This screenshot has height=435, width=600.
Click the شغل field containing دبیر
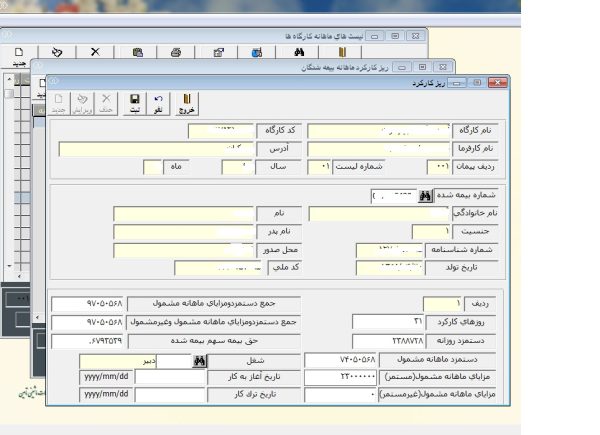tap(117, 361)
